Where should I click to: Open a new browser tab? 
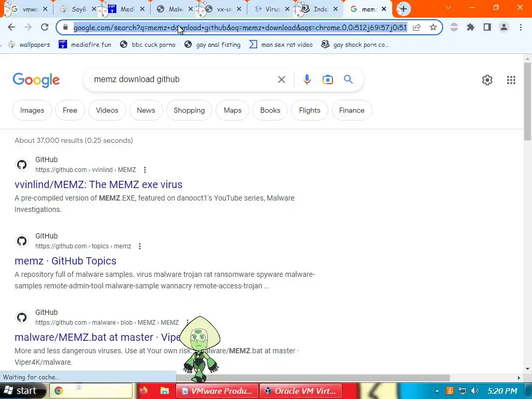pos(403,9)
